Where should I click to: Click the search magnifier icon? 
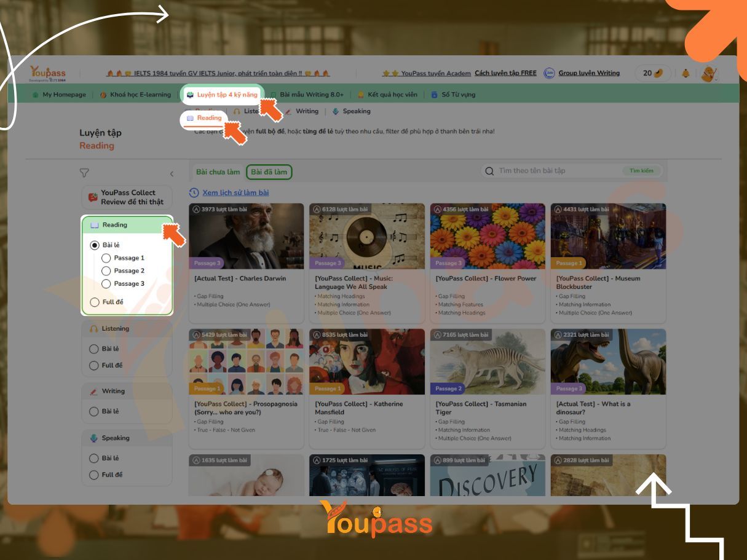[x=489, y=171]
